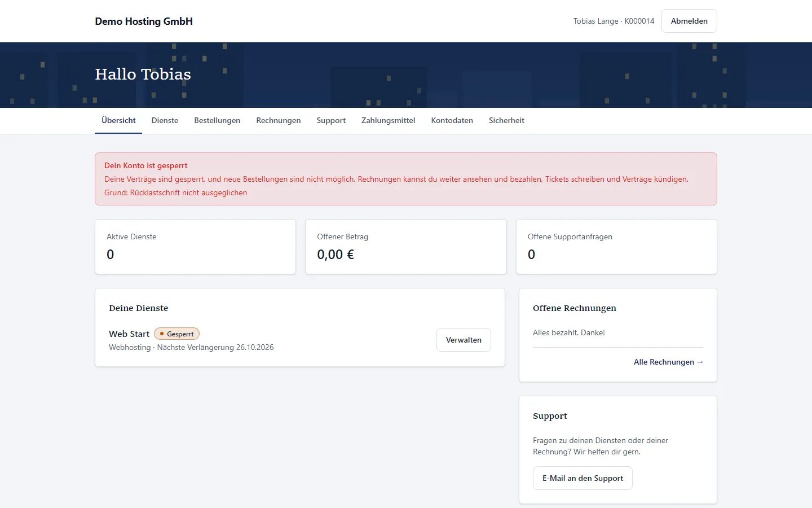812x508 pixels.
Task: Switch to the Dienste tab
Action: [165, 120]
